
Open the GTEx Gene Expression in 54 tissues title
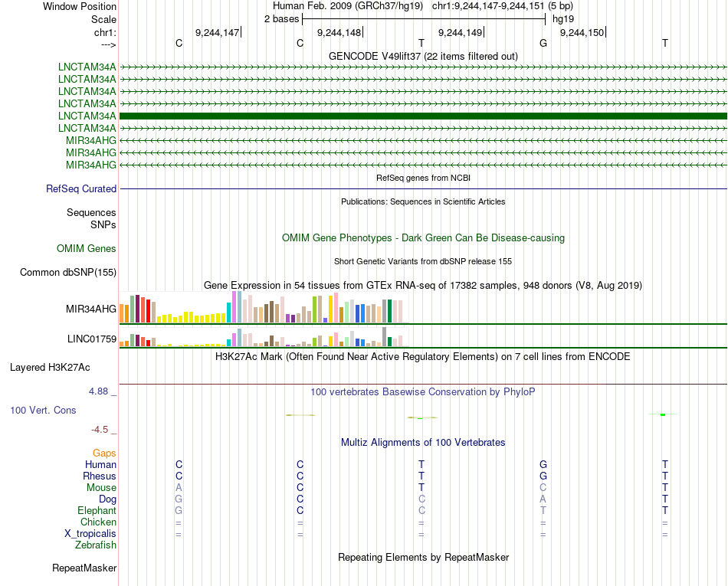click(423, 286)
